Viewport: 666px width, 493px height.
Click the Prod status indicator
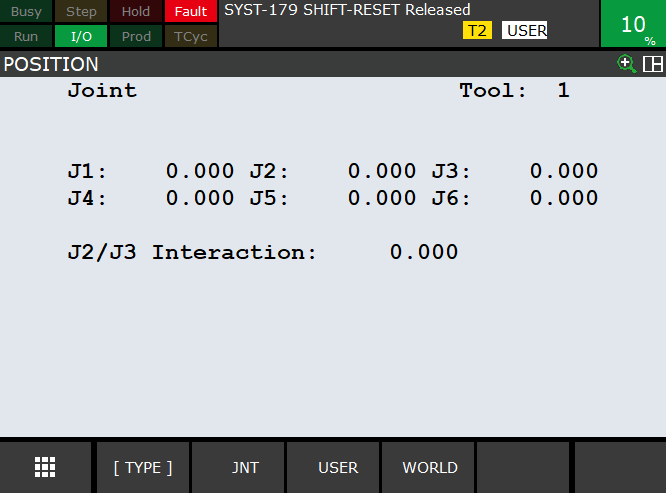pos(135,36)
